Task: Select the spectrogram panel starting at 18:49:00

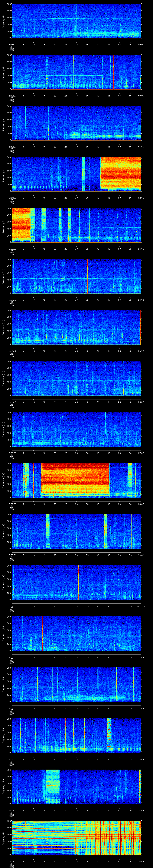Action: [76, 72]
